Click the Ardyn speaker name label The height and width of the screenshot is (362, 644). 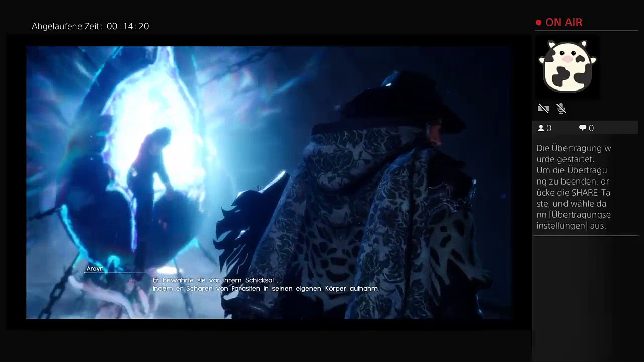tap(95, 269)
